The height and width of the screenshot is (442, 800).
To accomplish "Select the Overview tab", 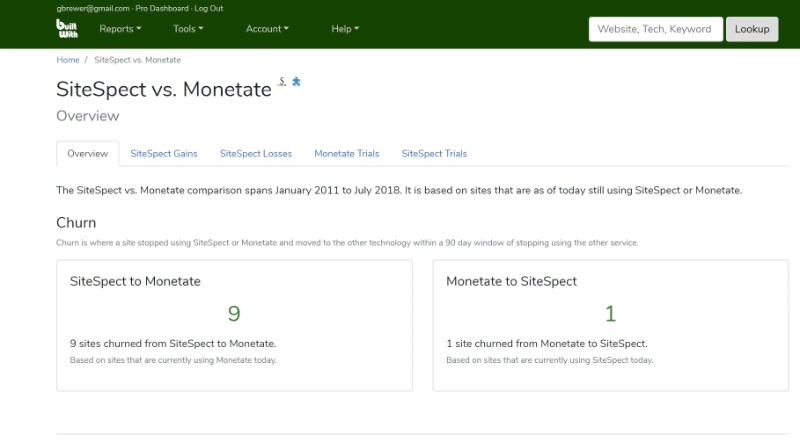I will coord(88,154).
